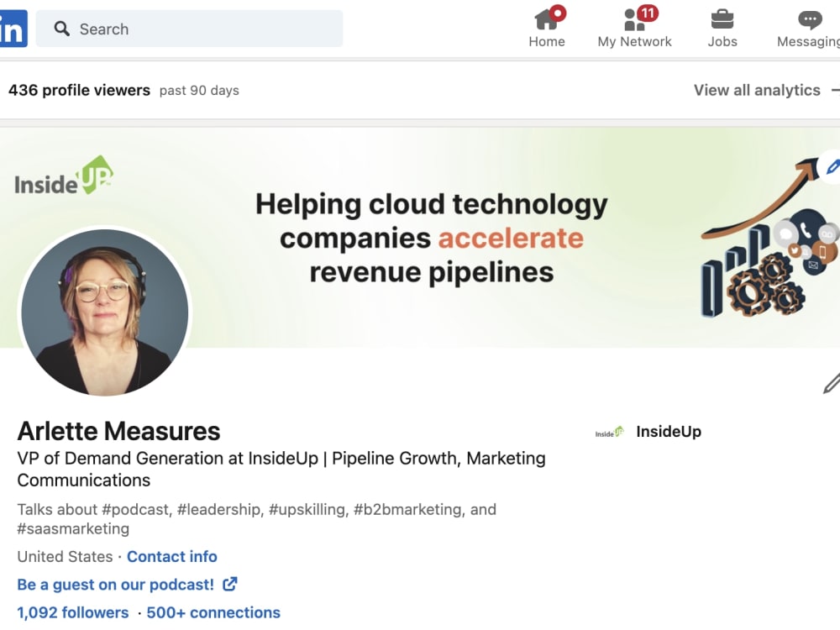Open the 500+ connections page
This screenshot has height=630, width=840.
click(213, 612)
